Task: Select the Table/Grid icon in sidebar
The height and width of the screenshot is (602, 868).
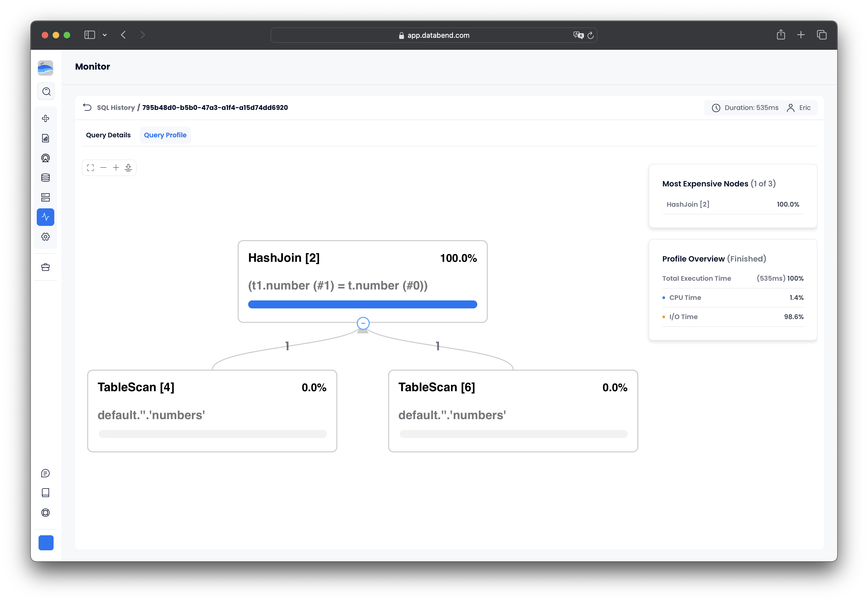Action: coord(46,197)
